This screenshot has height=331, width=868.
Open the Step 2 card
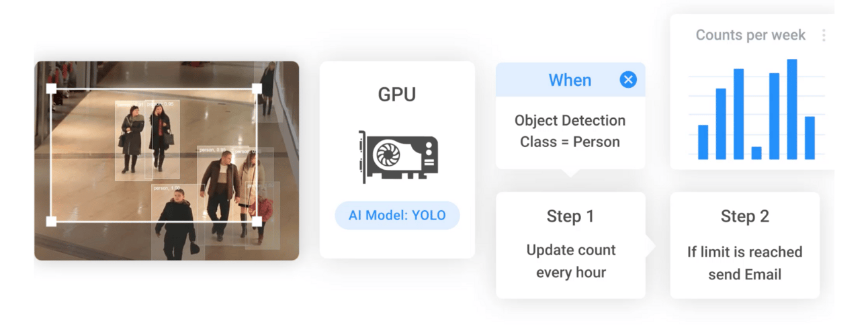coord(744,245)
